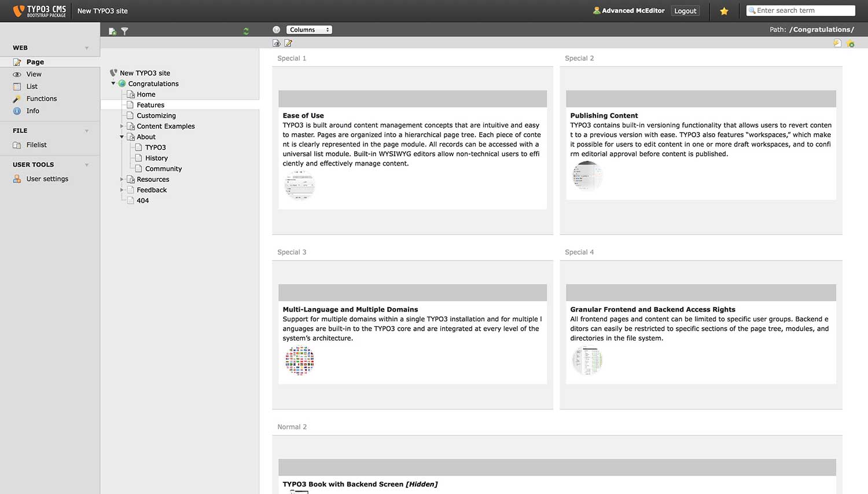Click the Multi-Language flags thumbnail
Image resolution: width=868 pixels, height=494 pixels.
[300, 360]
